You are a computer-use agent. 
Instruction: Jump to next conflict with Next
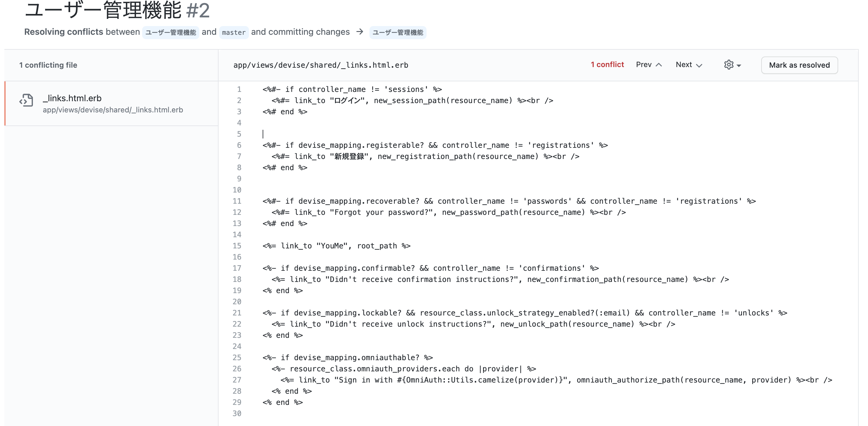point(684,65)
